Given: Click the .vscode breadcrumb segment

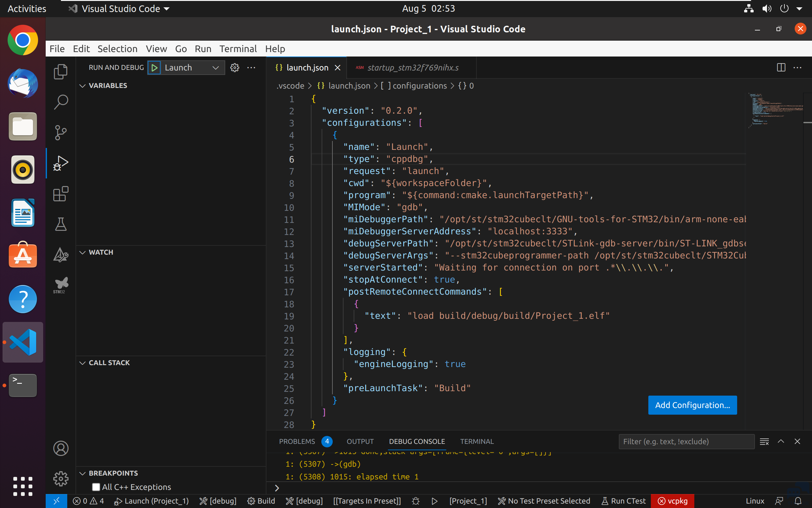Looking at the screenshot, I should pos(290,86).
